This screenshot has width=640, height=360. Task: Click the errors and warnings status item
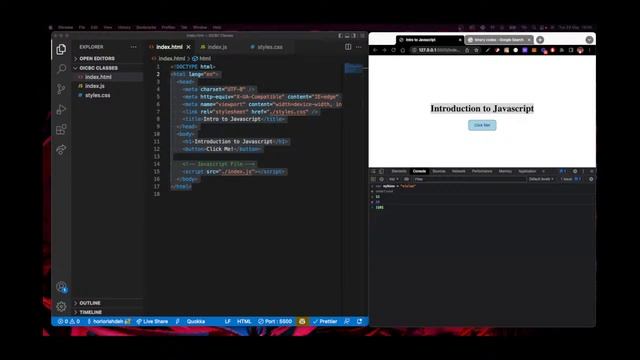coord(68,322)
